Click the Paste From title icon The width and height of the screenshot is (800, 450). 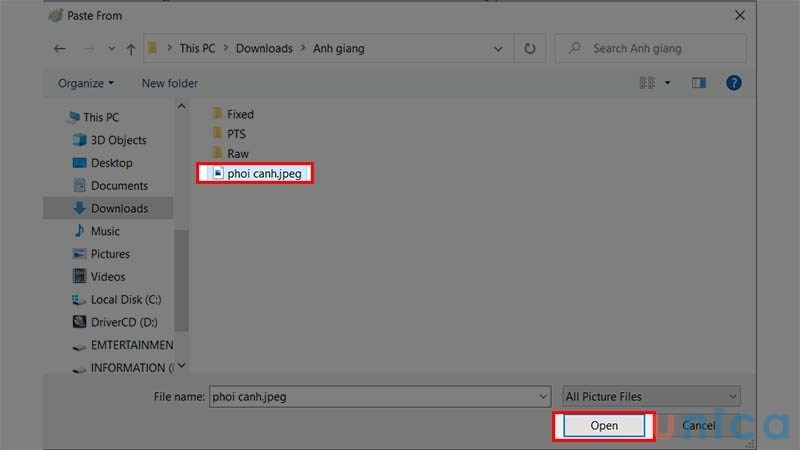56,16
